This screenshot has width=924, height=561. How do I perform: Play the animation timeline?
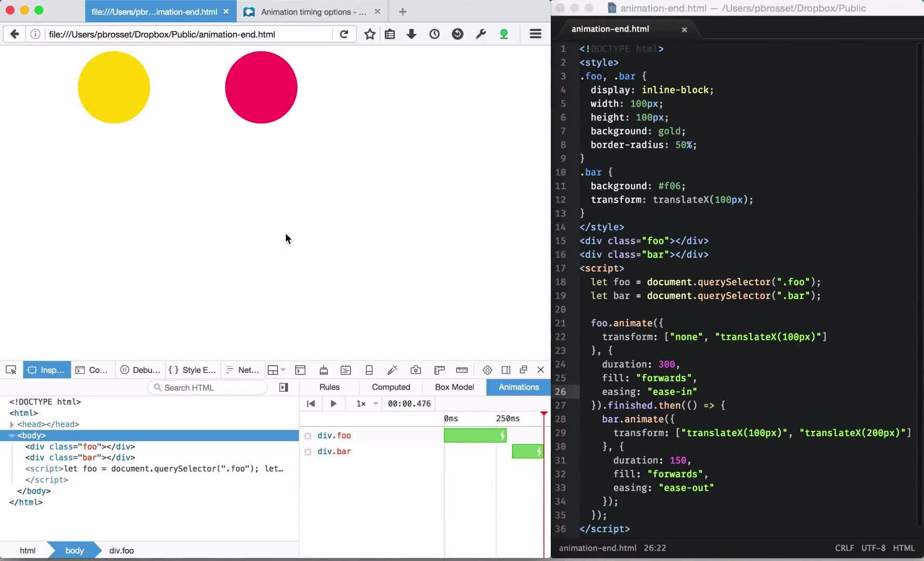click(x=333, y=404)
